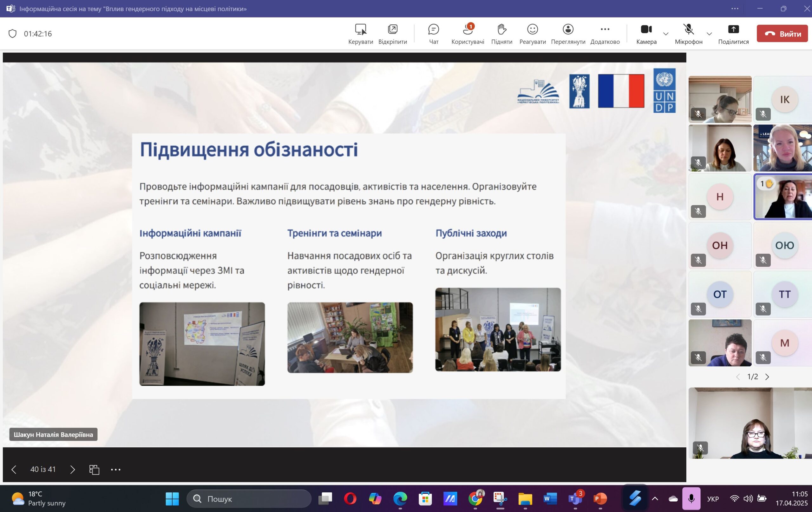Advance to the next slide
The image size is (812, 512).
click(x=73, y=469)
